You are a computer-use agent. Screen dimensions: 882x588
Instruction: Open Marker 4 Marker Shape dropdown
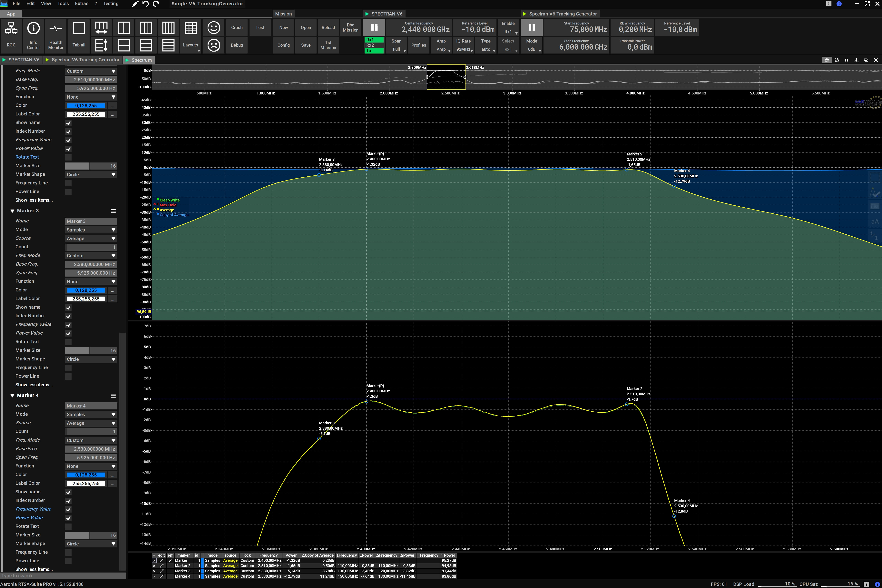coord(91,544)
